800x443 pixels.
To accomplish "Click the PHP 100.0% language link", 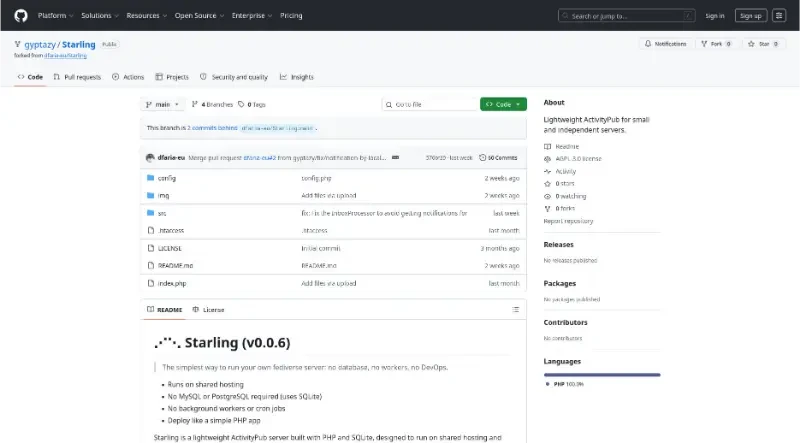I will tap(565, 384).
